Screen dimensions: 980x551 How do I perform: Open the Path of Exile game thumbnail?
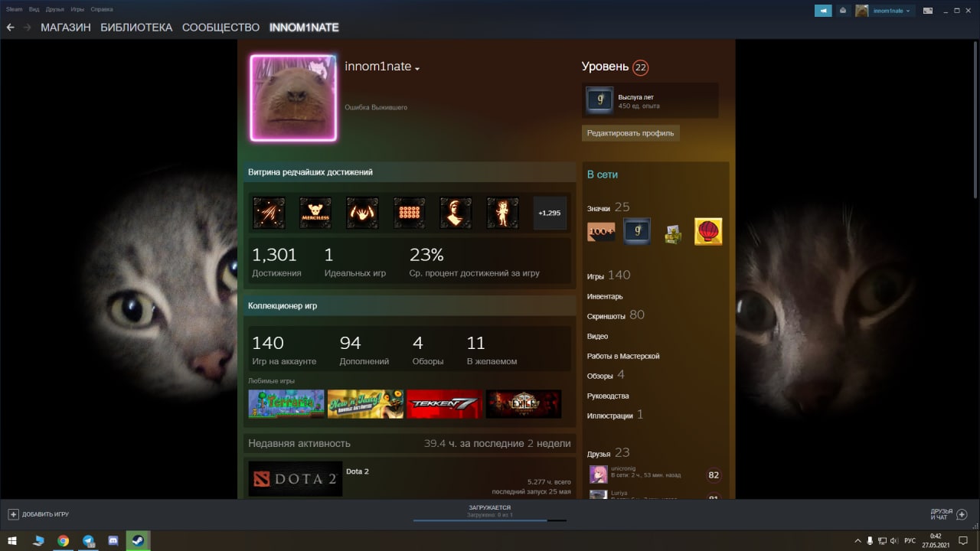click(523, 404)
